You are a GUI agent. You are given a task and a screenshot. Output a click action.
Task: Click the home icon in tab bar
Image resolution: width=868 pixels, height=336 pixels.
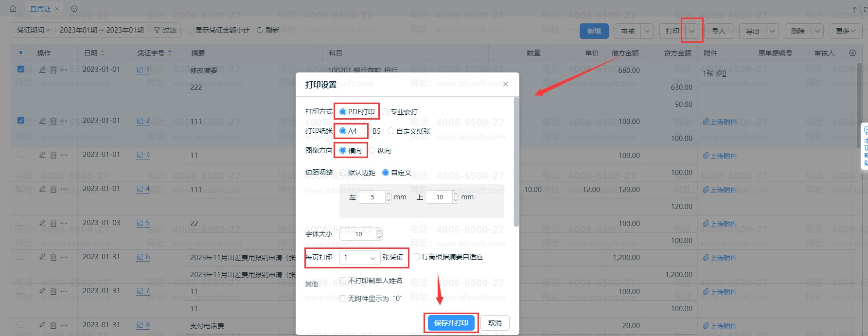point(13,9)
